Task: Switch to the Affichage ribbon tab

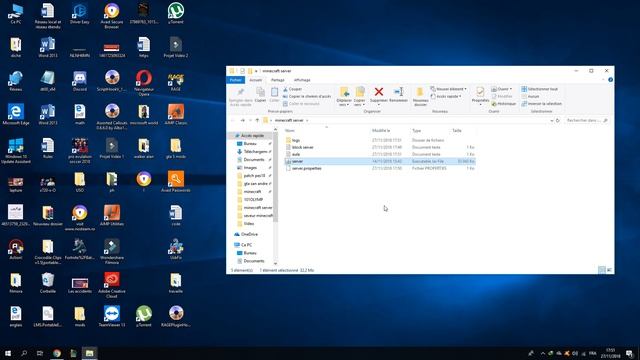Action: tap(302, 80)
